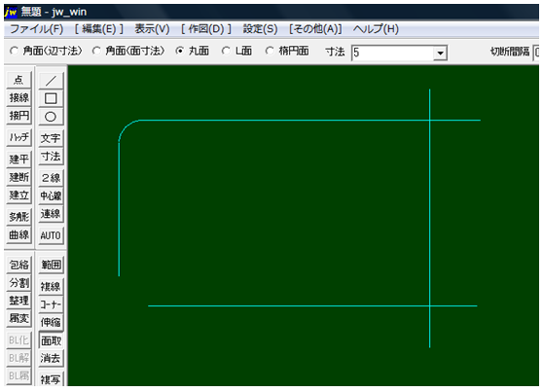Screen dimensions: 543x392
Task: Open the ファイル(F) menu
Action: pos(36,29)
